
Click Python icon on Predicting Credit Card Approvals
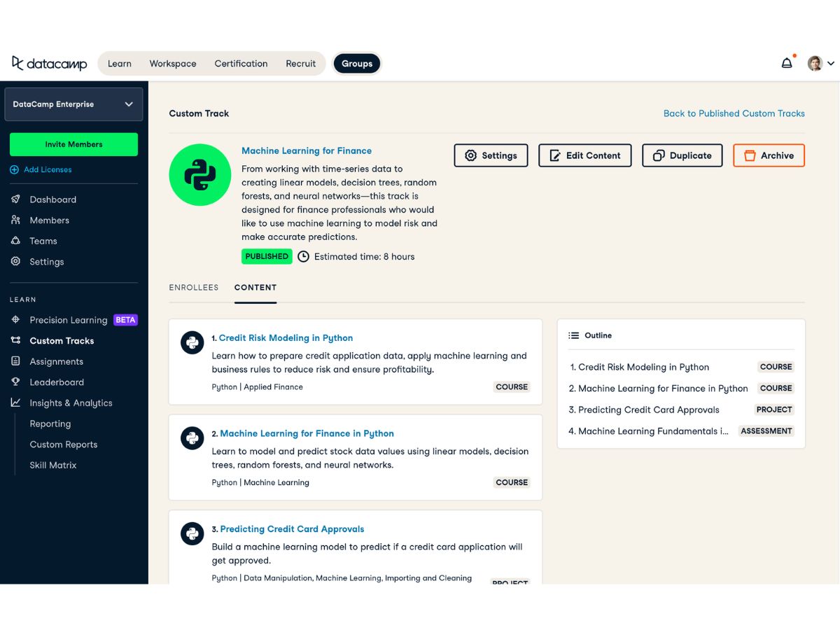[x=192, y=534]
